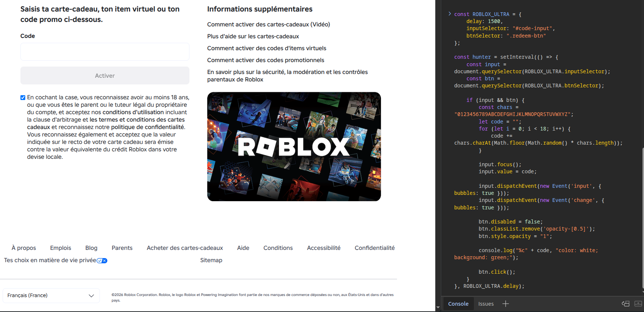Click the scroll-down arrow beside Console tab
644x312 pixels.
[438, 308]
